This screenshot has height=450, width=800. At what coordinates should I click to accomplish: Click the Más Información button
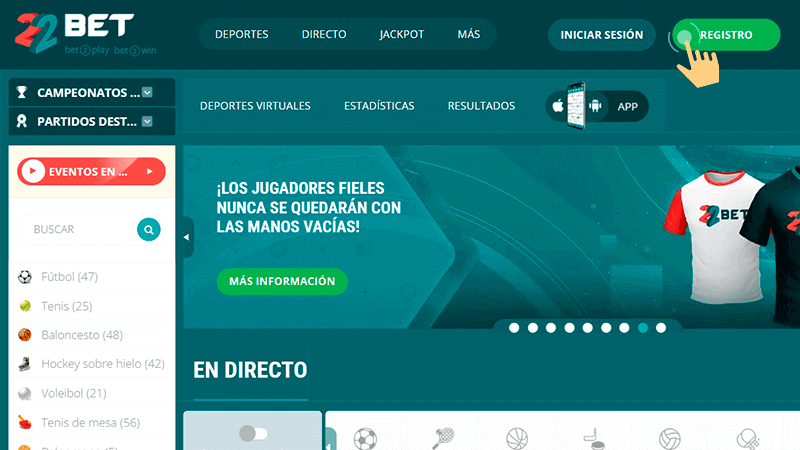tap(282, 282)
